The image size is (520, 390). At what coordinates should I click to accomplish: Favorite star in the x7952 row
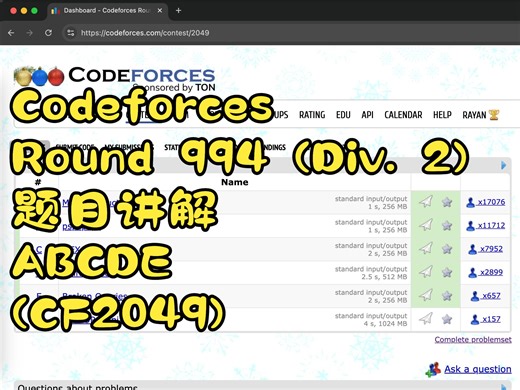click(447, 249)
